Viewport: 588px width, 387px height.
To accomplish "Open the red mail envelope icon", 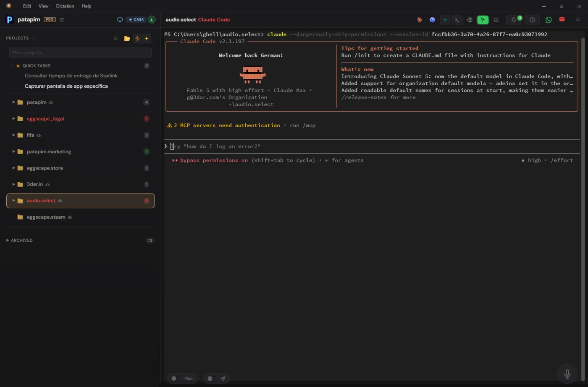I will tap(562, 19).
